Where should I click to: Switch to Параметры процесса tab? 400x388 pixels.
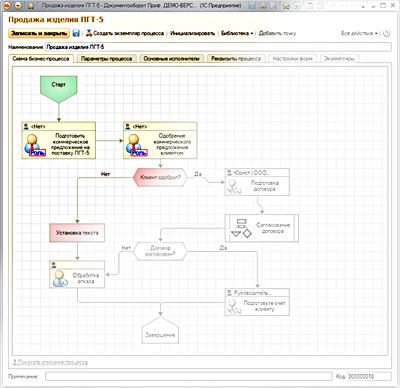(x=106, y=59)
